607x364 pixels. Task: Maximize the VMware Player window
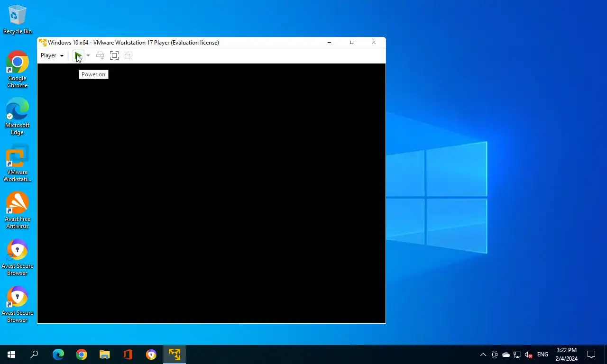click(x=351, y=43)
